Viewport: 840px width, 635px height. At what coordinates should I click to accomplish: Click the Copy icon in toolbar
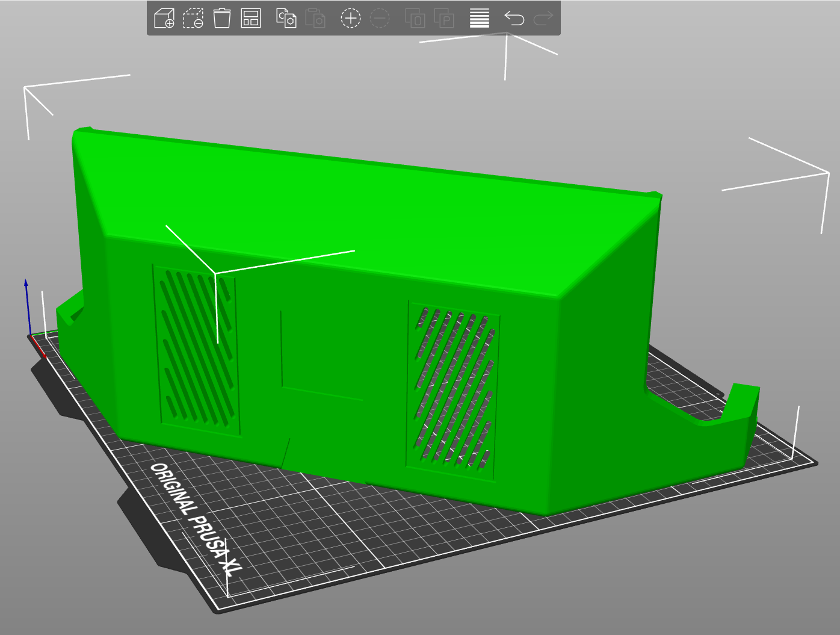pyautogui.click(x=286, y=18)
